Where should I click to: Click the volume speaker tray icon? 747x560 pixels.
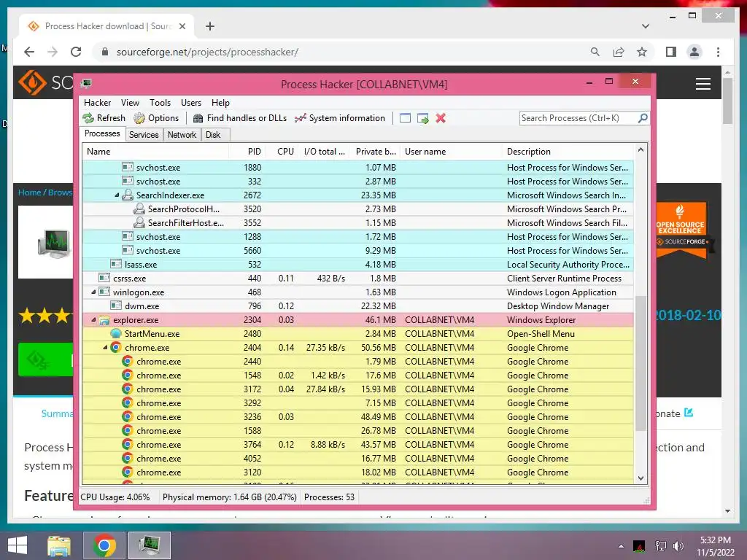click(x=678, y=546)
